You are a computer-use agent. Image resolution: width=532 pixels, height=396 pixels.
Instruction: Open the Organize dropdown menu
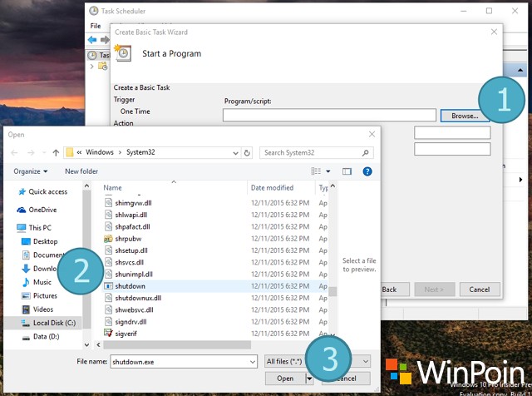[x=31, y=171]
